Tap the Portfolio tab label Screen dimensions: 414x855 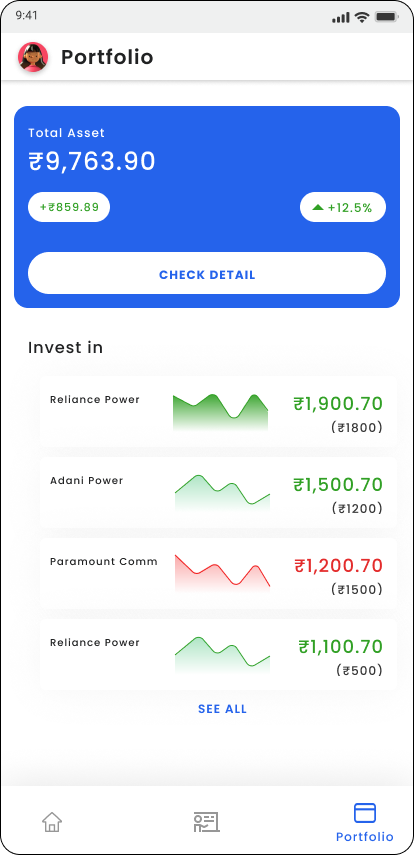364,836
